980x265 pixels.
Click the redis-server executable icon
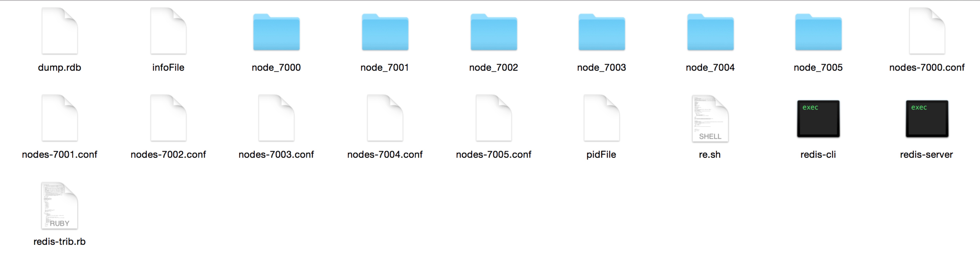927,119
